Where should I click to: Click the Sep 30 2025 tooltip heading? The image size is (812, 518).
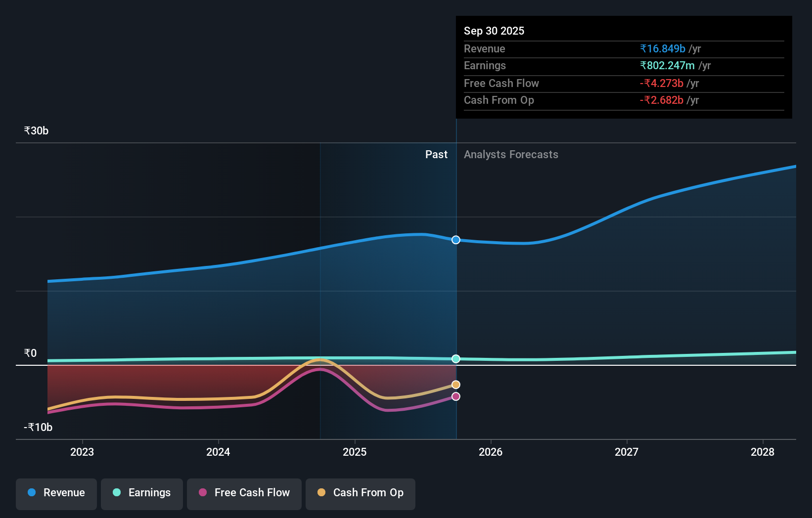point(494,31)
